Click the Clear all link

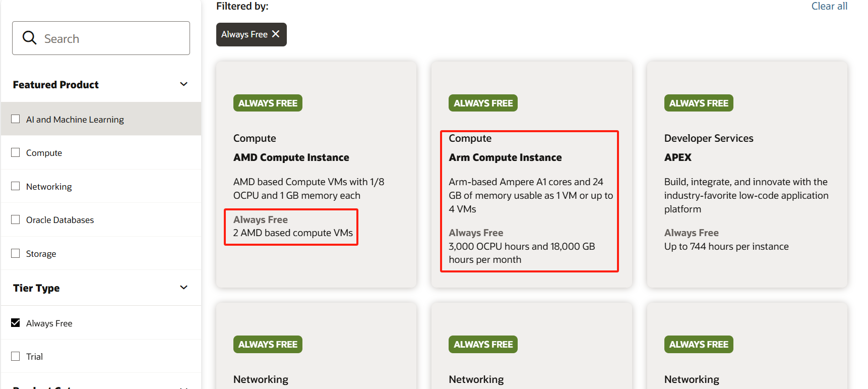tap(829, 6)
